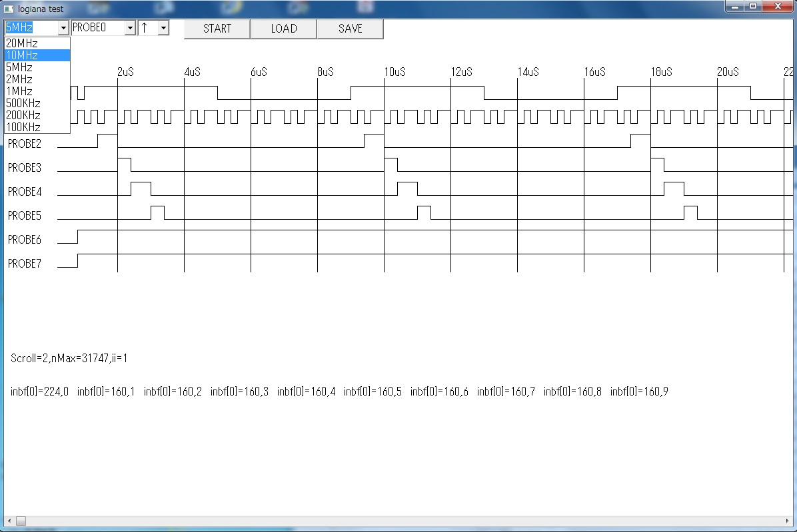Close the logiana test window

(x=778, y=7)
